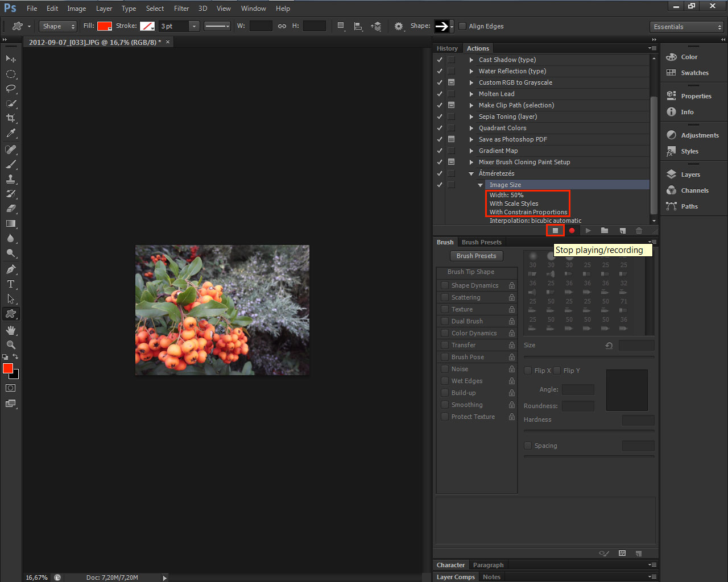Click the Begin recording red button

tap(572, 230)
